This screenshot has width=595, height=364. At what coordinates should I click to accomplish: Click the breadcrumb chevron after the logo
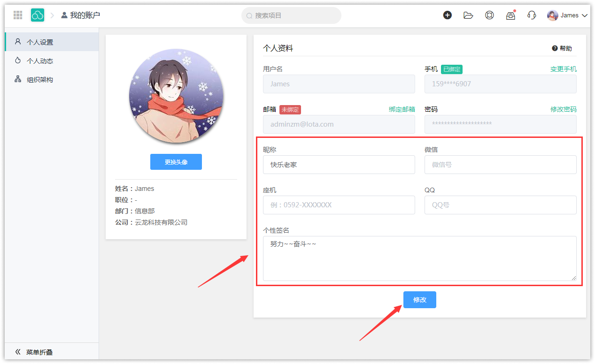click(x=52, y=15)
